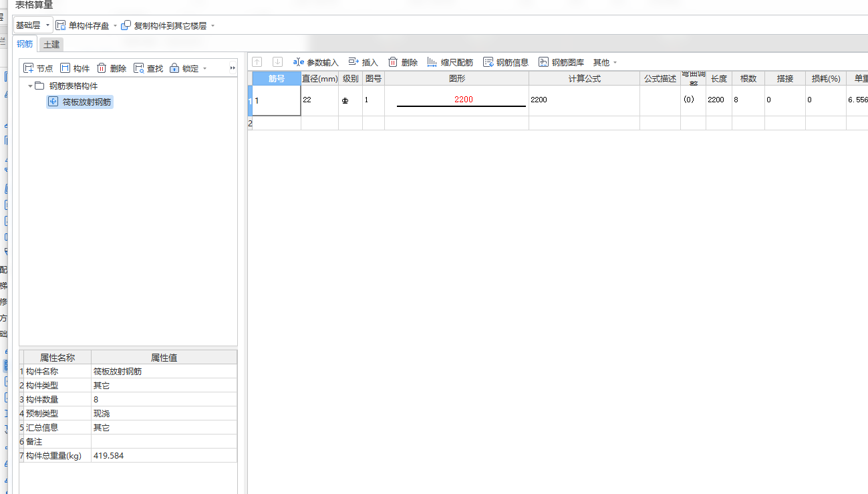The image size is (868, 494).
Task: Click total weight value 419.584
Action: coord(164,456)
